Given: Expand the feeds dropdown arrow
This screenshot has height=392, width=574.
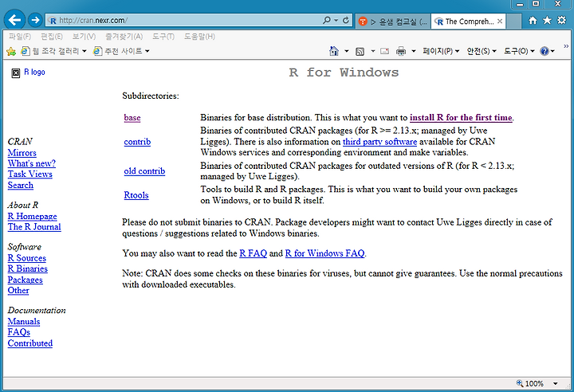Looking at the screenshot, I should pos(372,51).
